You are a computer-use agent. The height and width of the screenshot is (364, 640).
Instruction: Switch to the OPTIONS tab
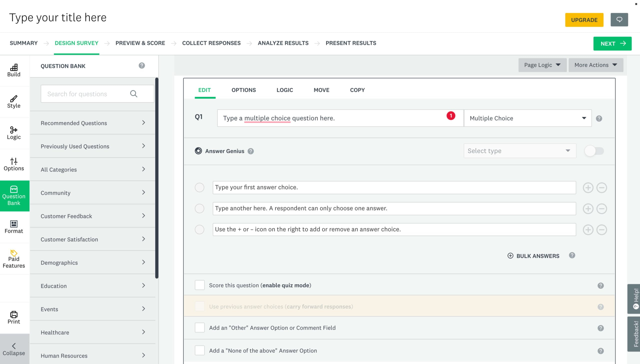point(243,90)
